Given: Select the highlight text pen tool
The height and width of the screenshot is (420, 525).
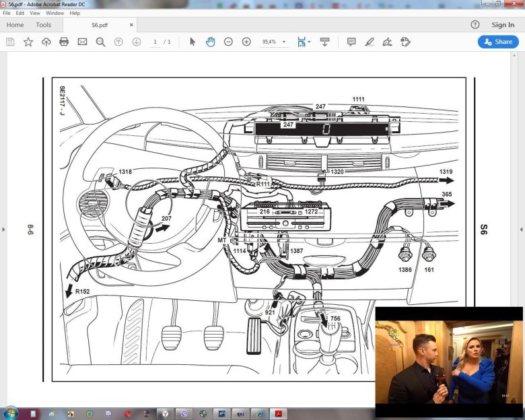Looking at the screenshot, I should (x=369, y=42).
